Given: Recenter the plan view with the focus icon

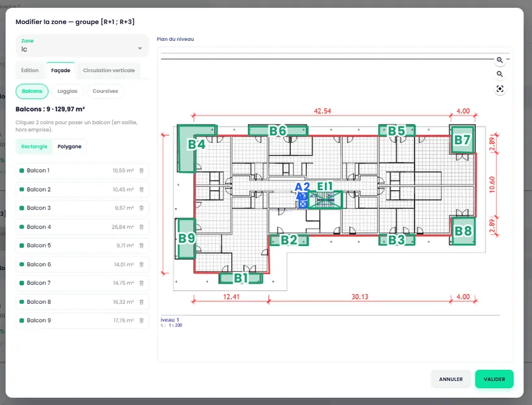Looking at the screenshot, I should [x=500, y=89].
